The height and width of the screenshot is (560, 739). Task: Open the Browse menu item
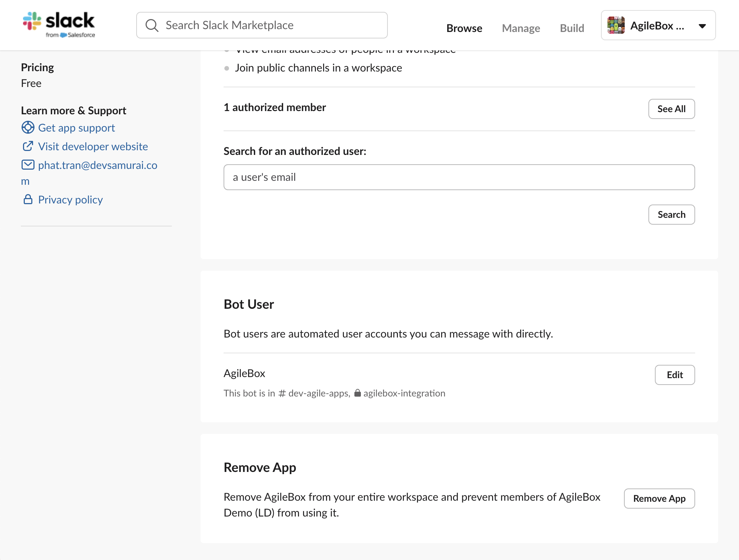(464, 28)
